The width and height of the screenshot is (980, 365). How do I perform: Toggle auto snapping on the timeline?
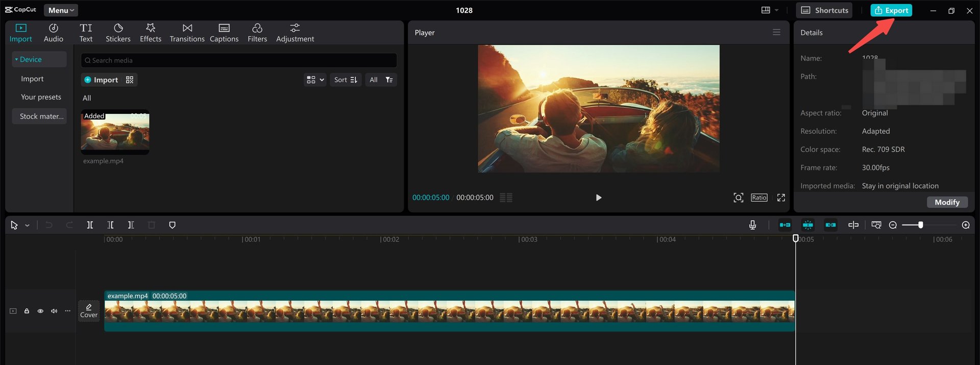808,225
